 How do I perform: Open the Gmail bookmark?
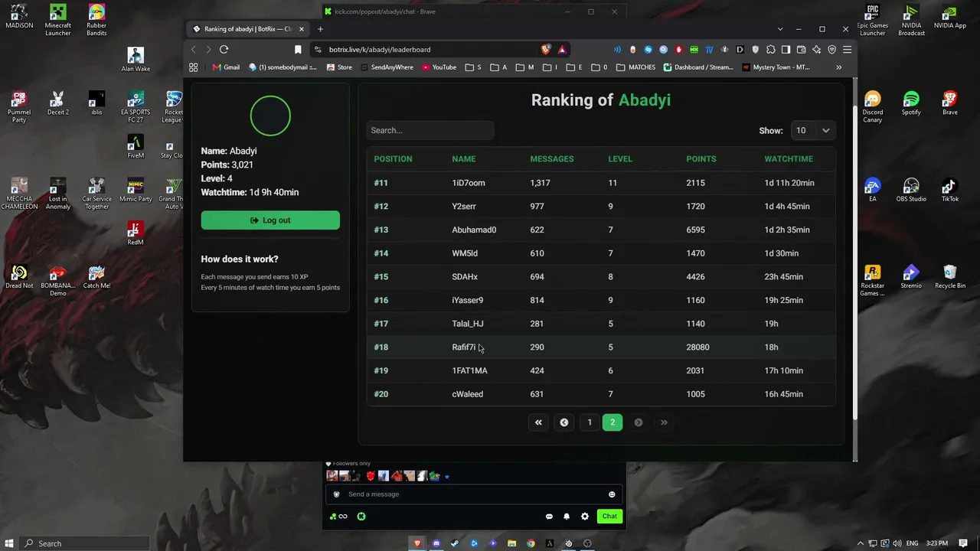tap(226, 67)
